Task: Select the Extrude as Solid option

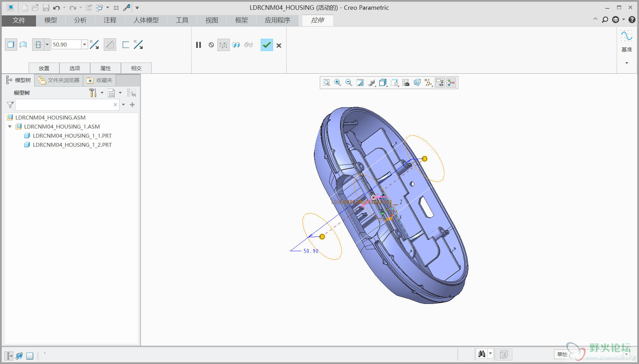Action: 11,45
